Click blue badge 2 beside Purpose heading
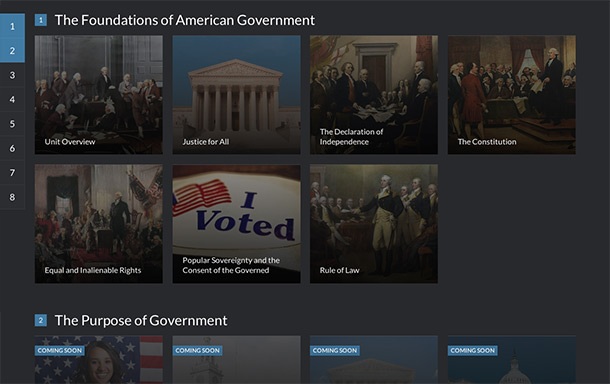 click(x=41, y=321)
